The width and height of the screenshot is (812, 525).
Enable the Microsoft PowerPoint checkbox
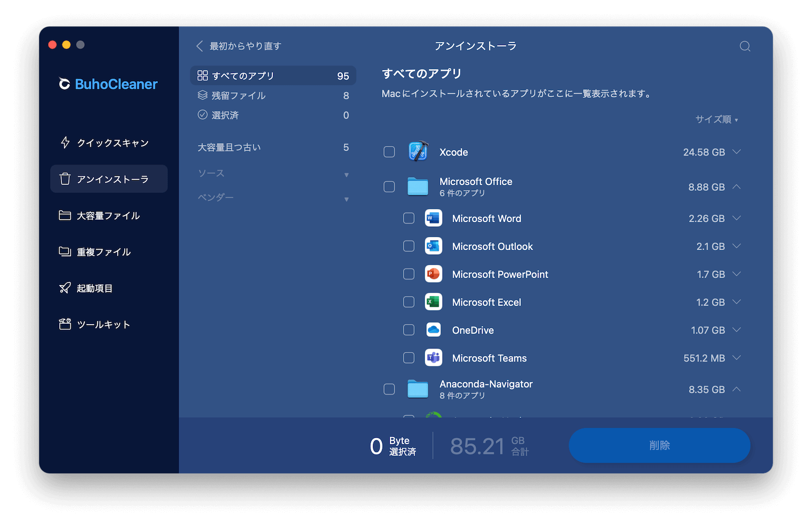coord(409,274)
